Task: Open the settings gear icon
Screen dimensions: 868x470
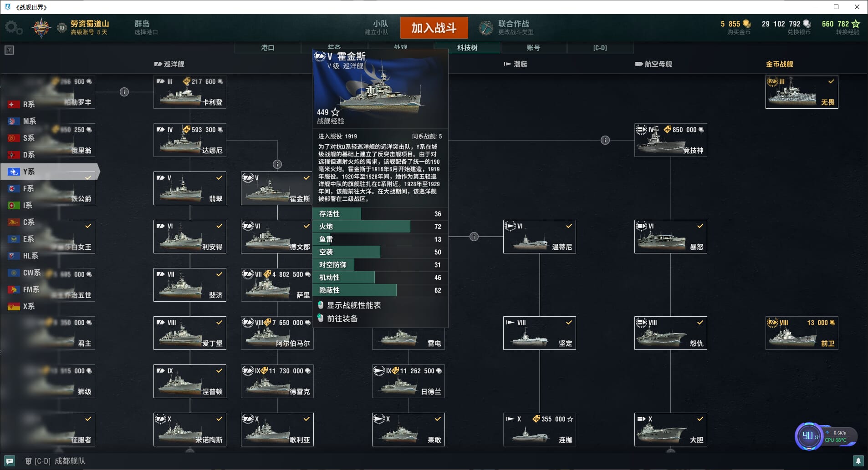Action: (13, 28)
